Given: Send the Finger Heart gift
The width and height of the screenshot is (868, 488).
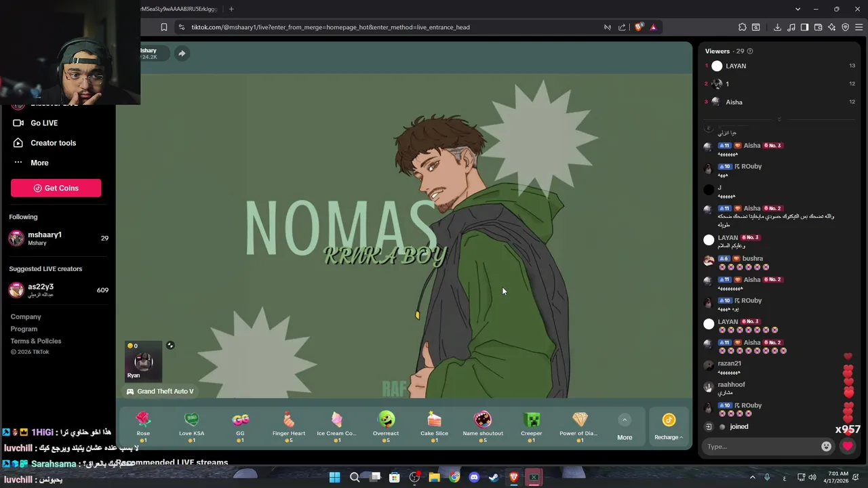Looking at the screenshot, I should point(289,427).
